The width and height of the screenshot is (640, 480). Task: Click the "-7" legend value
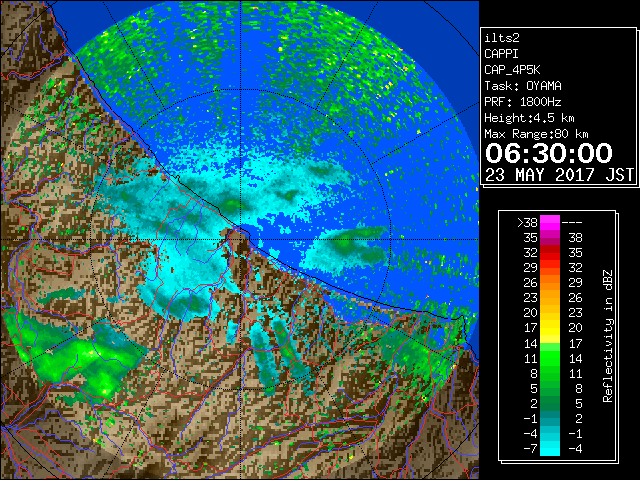coord(530,449)
